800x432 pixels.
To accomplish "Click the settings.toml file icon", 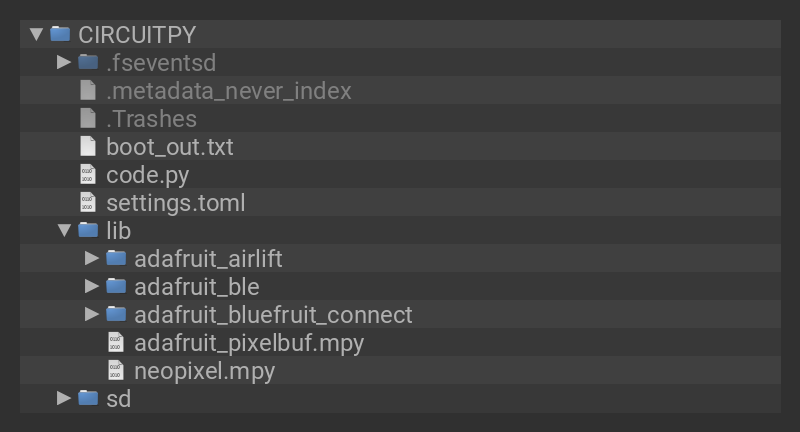I will 88,202.
